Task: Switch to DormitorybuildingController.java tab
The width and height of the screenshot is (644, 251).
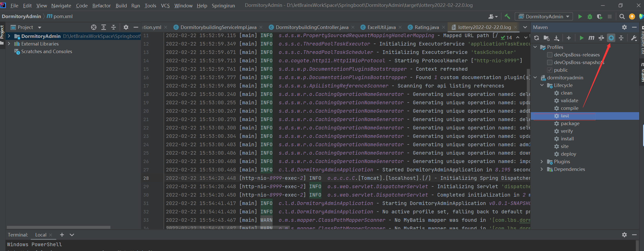Action: 312,27
